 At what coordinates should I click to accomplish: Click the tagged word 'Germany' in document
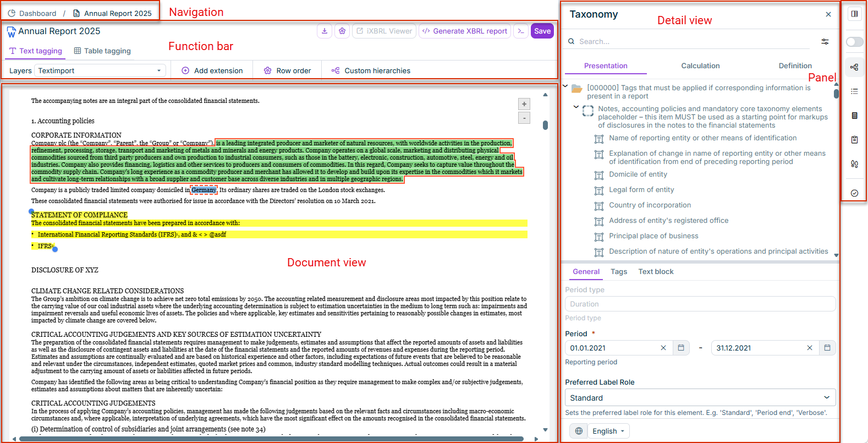point(204,190)
